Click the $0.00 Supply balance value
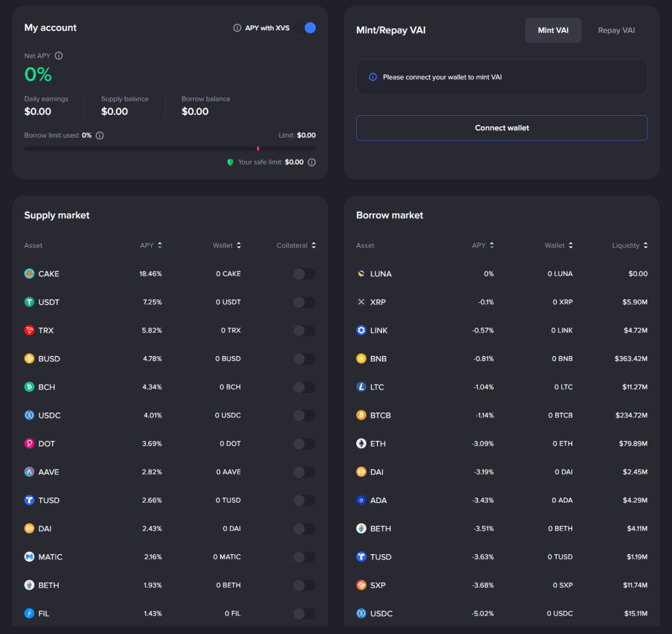 (x=114, y=111)
